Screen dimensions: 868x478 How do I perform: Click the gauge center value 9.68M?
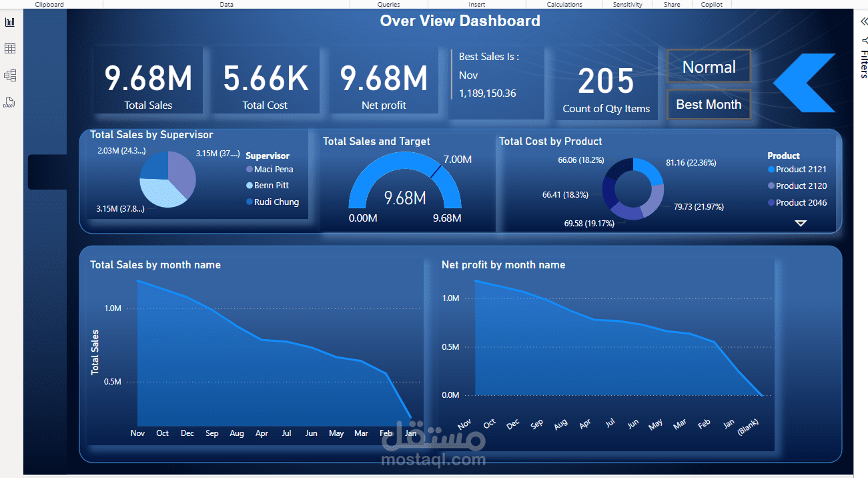point(404,198)
